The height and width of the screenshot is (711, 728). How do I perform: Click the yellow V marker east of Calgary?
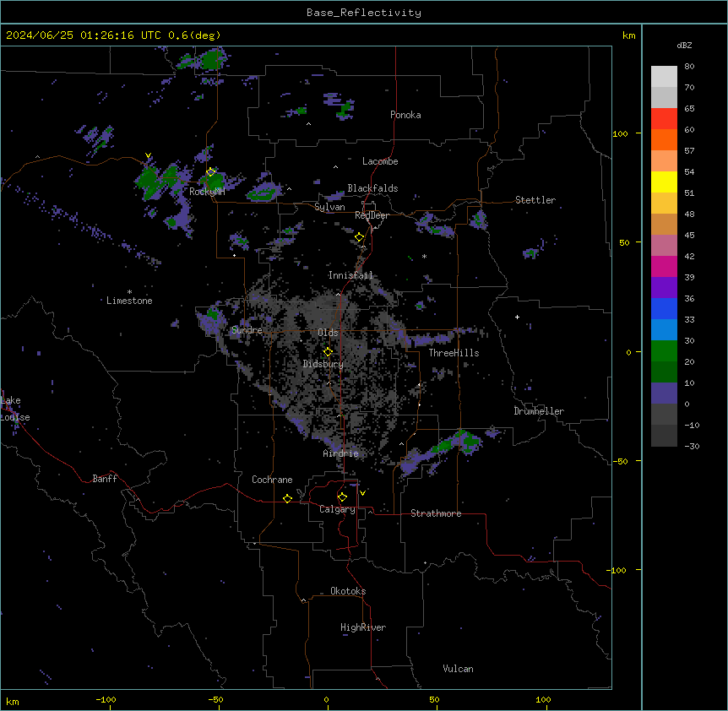pos(362,493)
